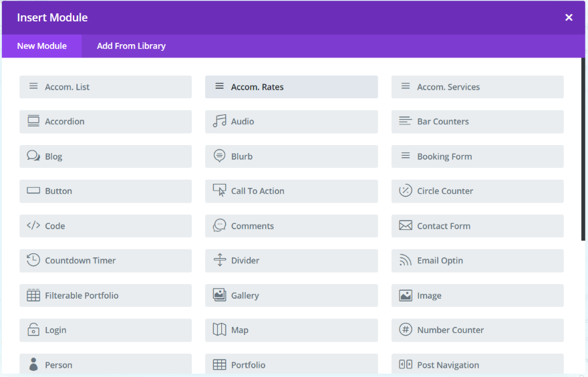The height and width of the screenshot is (377, 588).
Task: Click the Call To Action cursor icon
Action: (x=219, y=191)
